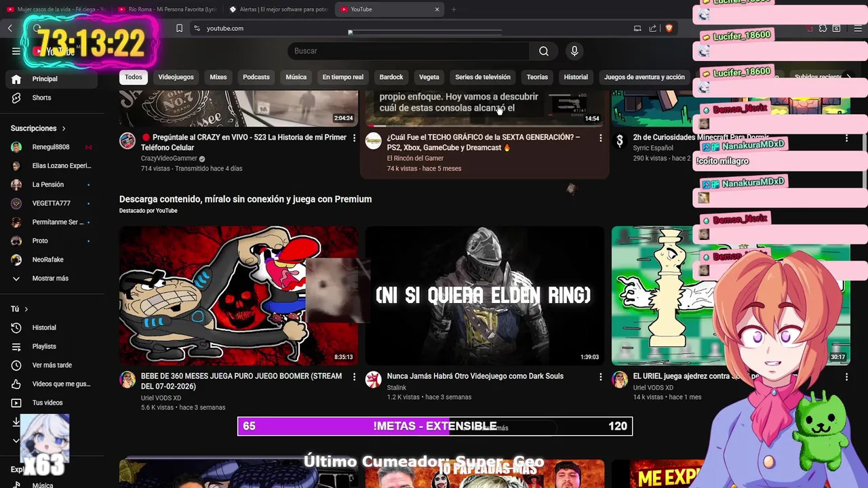Open the Nunca Jamás Habrá Otro Videojuego title
The height and width of the screenshot is (488, 868).
[475, 376]
